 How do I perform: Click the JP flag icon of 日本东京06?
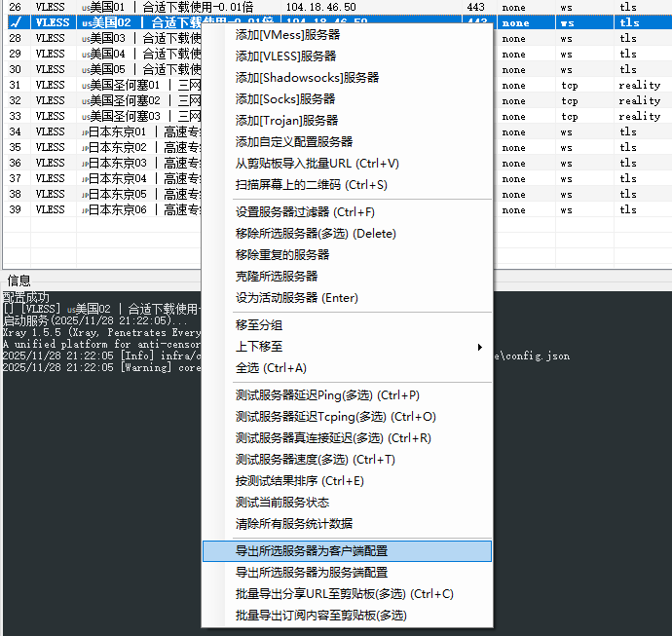click(86, 209)
